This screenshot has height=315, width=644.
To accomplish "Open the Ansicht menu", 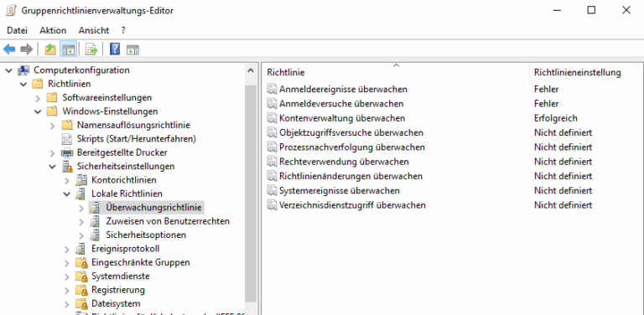I will tap(94, 30).
